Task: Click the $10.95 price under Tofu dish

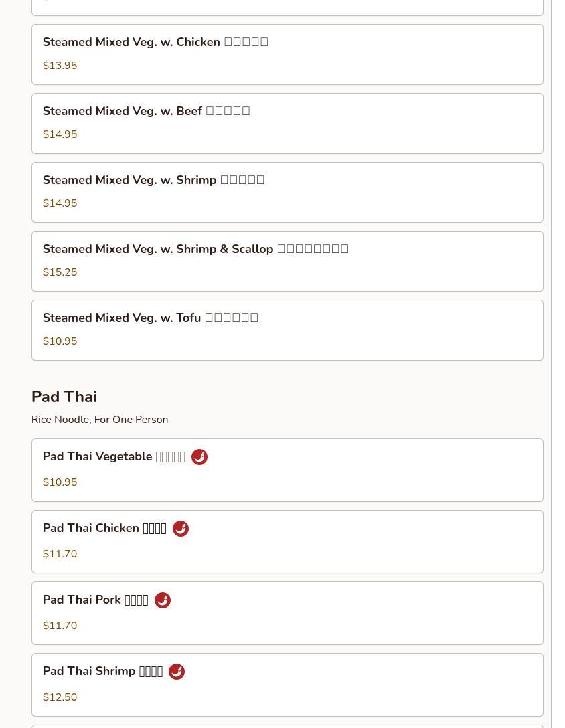Action: pyautogui.click(x=60, y=341)
